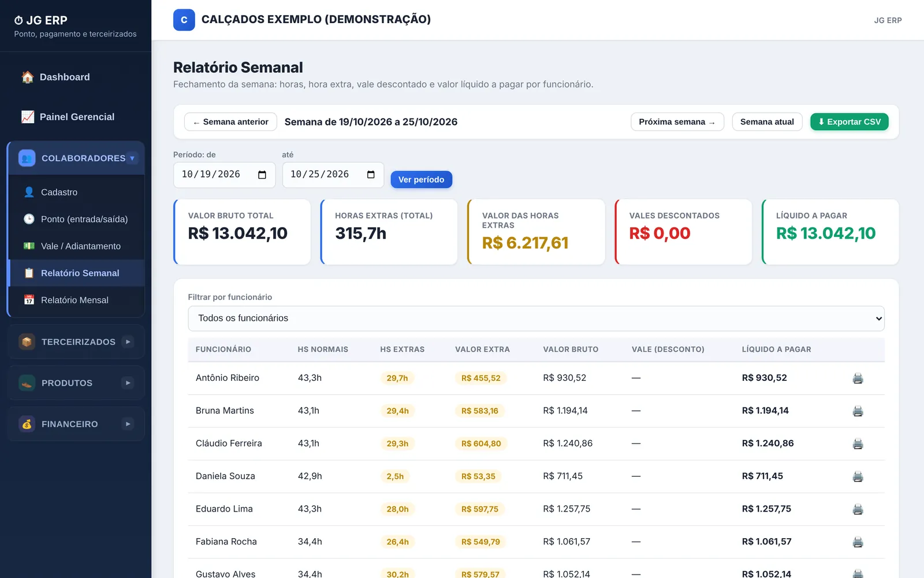Open calendar picker for end date
The image size is (924, 578).
tap(371, 175)
